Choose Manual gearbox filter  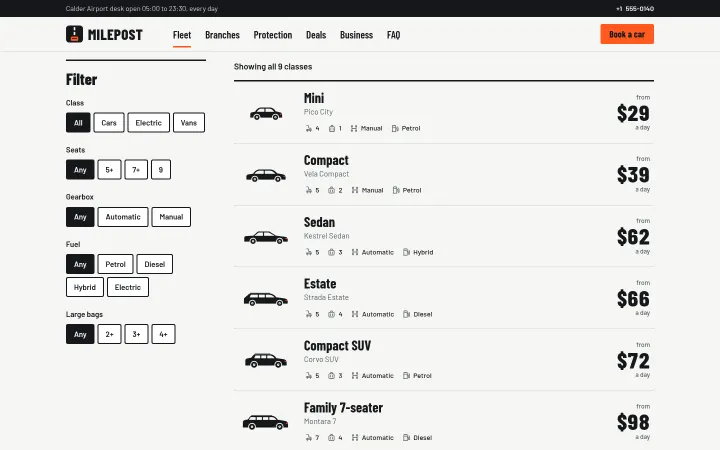pyautogui.click(x=171, y=217)
